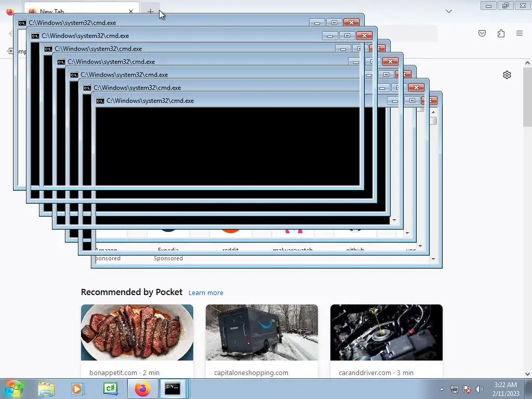Open the bonappetit steak article thumbnail
532x399 pixels.
pos(137,332)
